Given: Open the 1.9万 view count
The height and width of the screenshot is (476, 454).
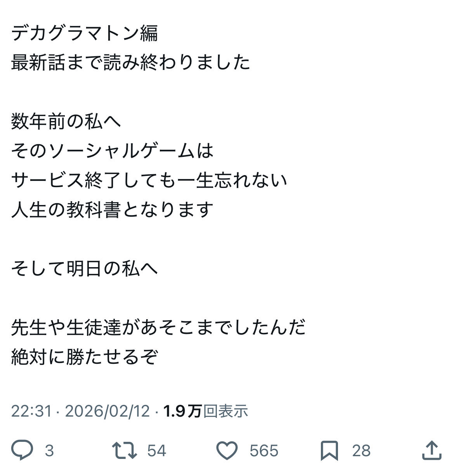Looking at the screenshot, I should point(182,411).
